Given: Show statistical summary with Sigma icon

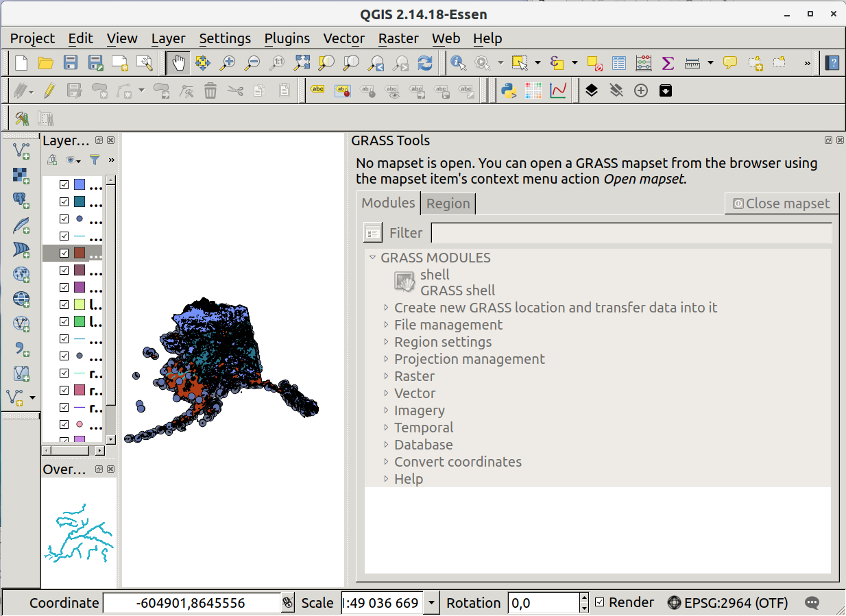Looking at the screenshot, I should coord(668,63).
